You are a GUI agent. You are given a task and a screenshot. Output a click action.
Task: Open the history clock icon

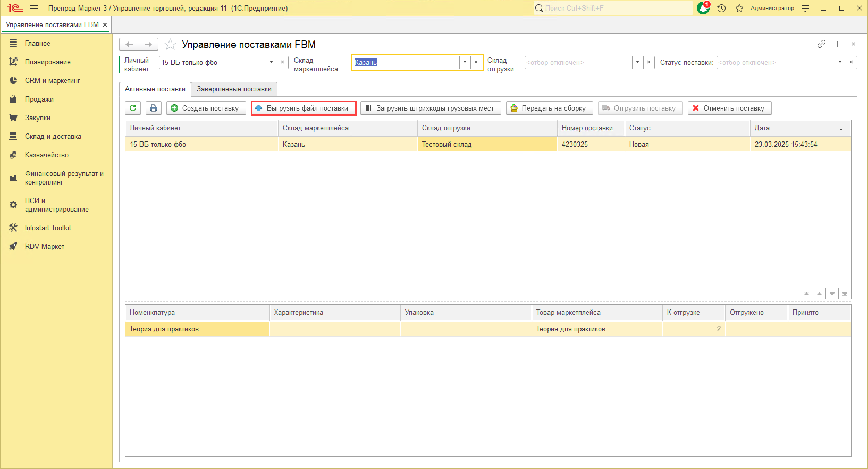(721, 8)
